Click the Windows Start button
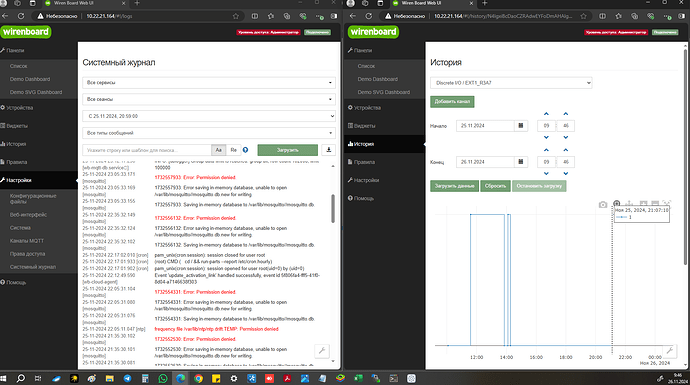 4,378
